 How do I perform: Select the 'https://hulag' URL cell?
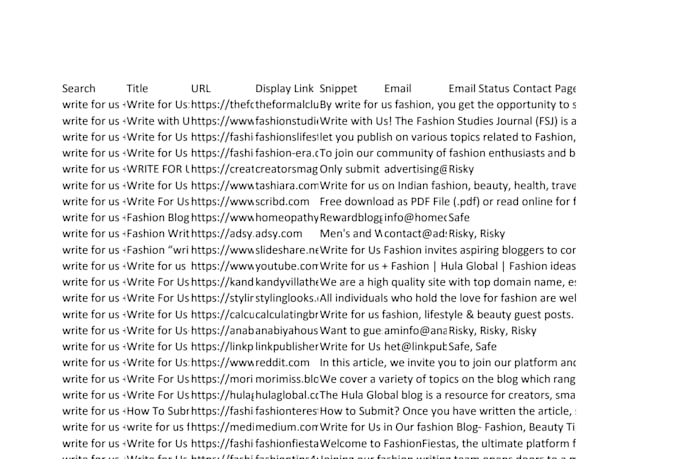click(x=222, y=396)
